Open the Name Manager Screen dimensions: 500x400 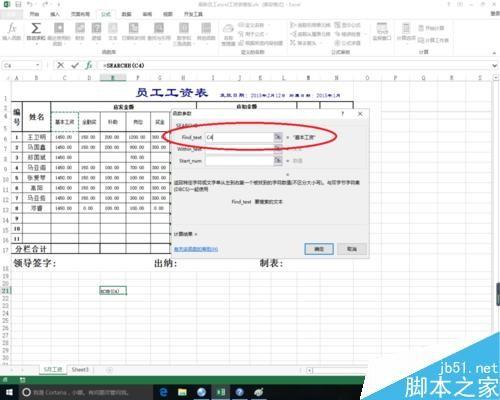coord(228,34)
